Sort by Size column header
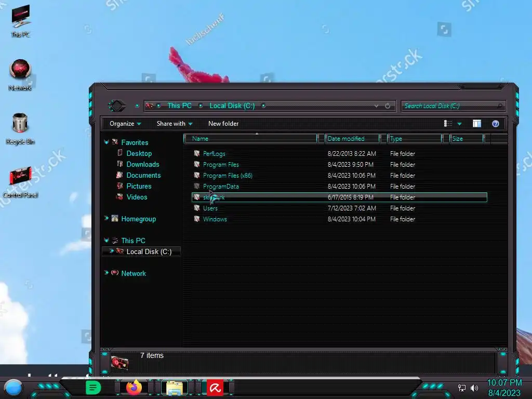 pyautogui.click(x=467, y=138)
